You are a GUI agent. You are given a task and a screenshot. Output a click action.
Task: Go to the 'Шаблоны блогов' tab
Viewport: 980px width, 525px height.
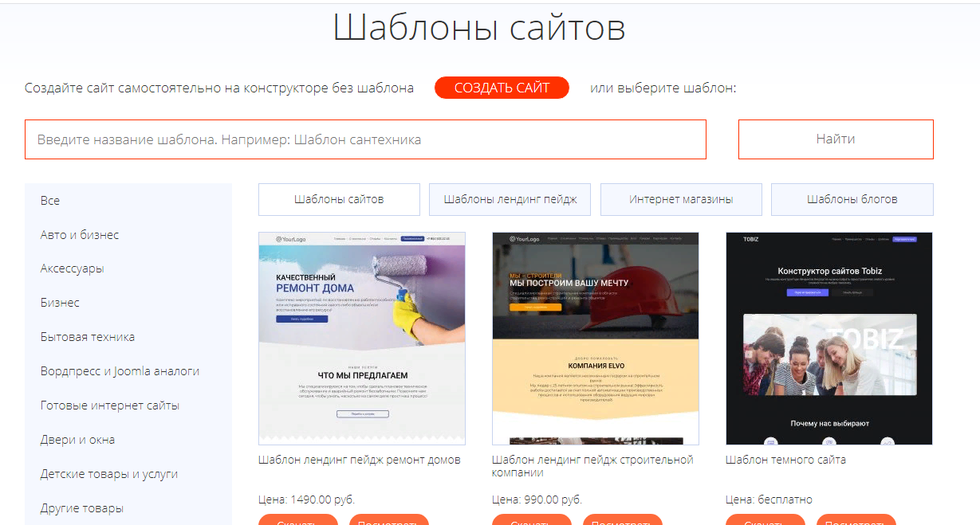point(852,199)
